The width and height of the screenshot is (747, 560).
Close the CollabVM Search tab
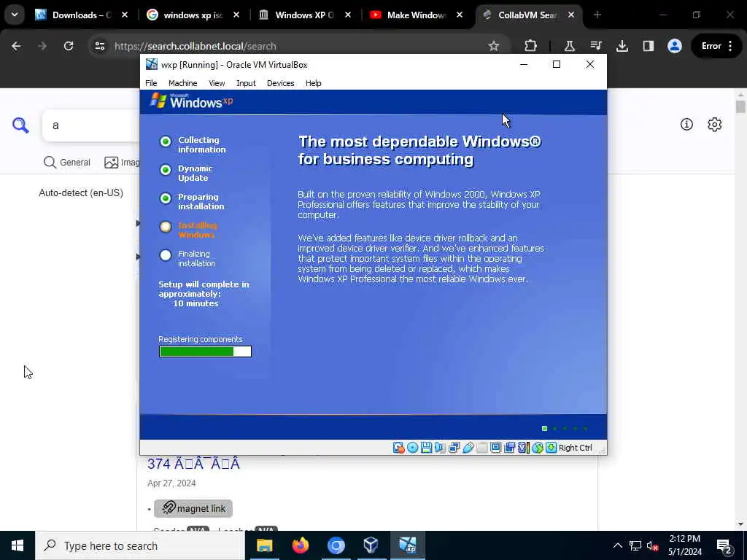click(571, 15)
